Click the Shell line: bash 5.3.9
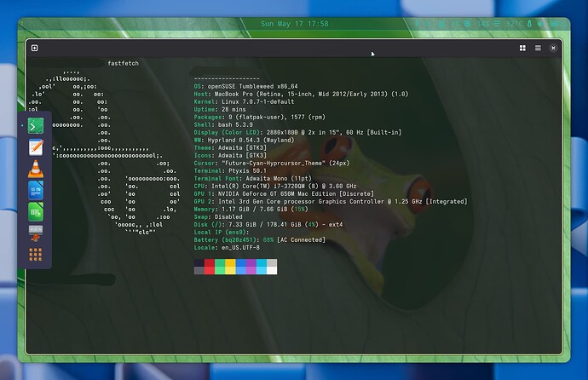Viewport: 588px width, 380px height. pyautogui.click(x=223, y=124)
